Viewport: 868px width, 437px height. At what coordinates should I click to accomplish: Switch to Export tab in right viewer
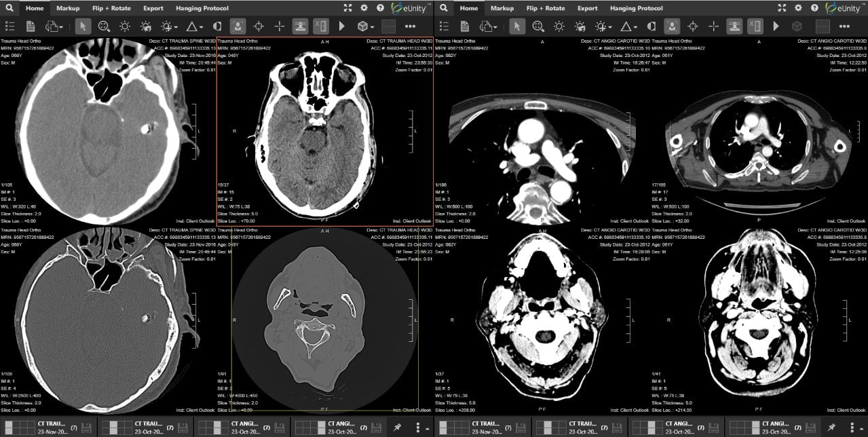pyautogui.click(x=587, y=8)
